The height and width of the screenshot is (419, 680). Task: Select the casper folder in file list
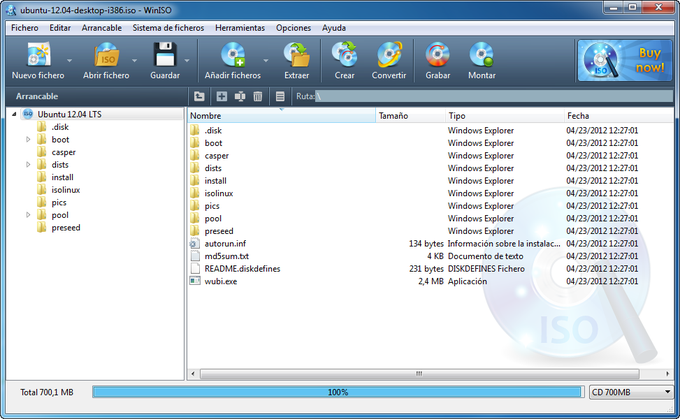[430, 155]
